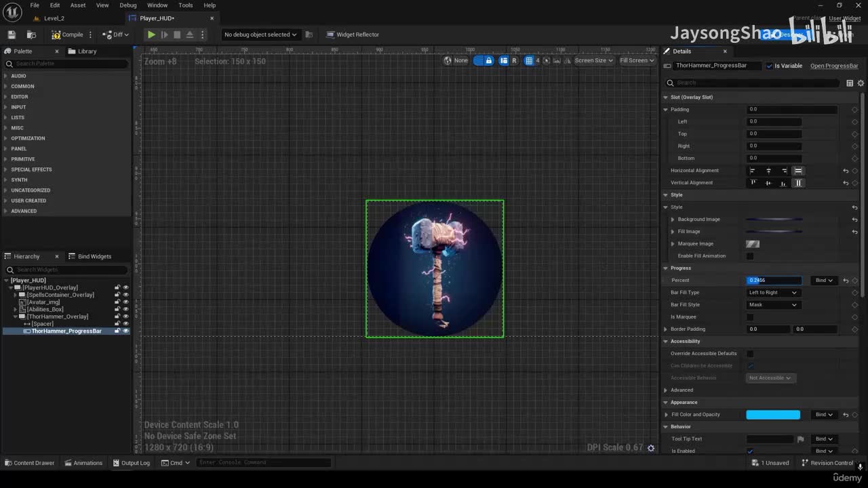The height and width of the screenshot is (488, 868).
Task: Hide the ThorHammer_ProgressBar widget
Action: click(125, 331)
